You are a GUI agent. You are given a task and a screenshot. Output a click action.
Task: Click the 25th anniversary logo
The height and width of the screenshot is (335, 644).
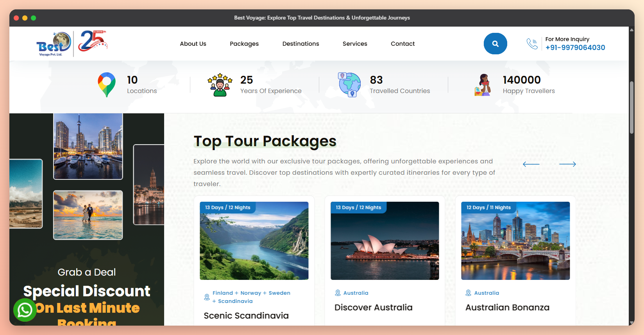click(x=93, y=41)
